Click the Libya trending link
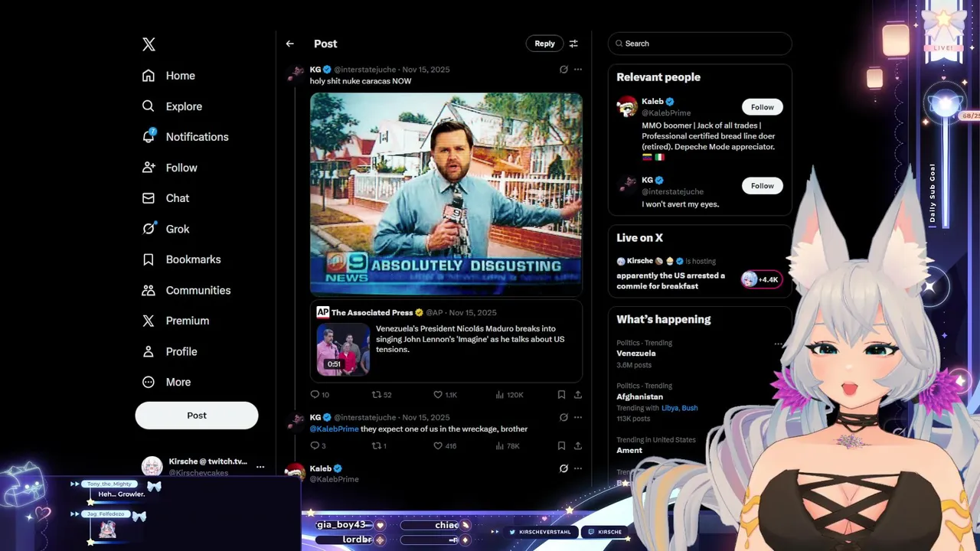 670,408
